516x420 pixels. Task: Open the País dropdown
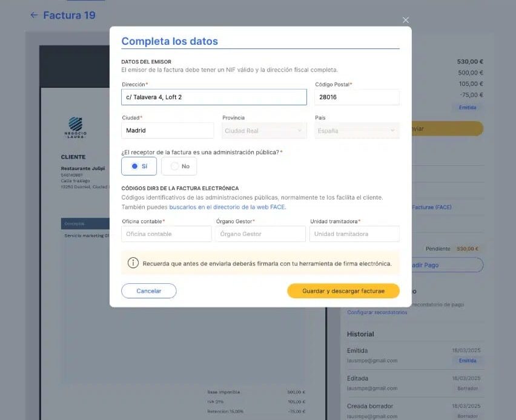[357, 131]
